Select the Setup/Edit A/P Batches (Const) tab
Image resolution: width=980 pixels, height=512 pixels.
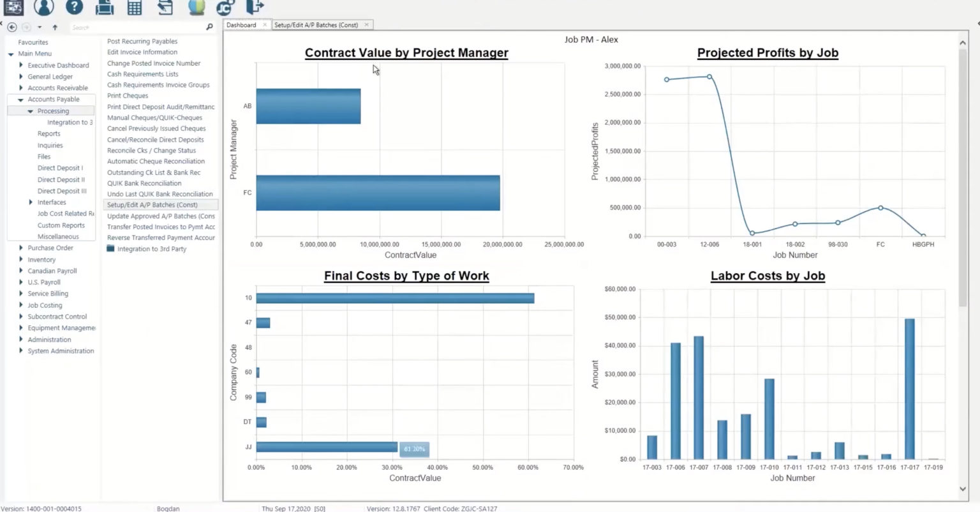tap(316, 24)
